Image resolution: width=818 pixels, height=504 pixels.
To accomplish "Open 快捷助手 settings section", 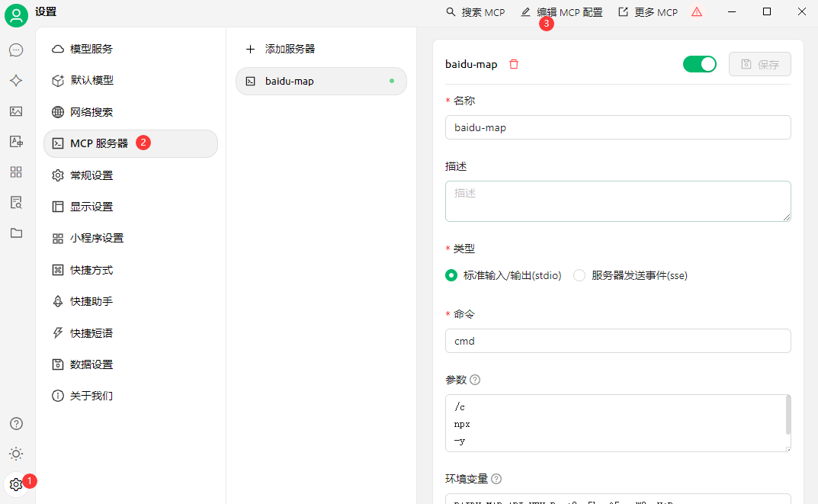I will click(x=130, y=302).
